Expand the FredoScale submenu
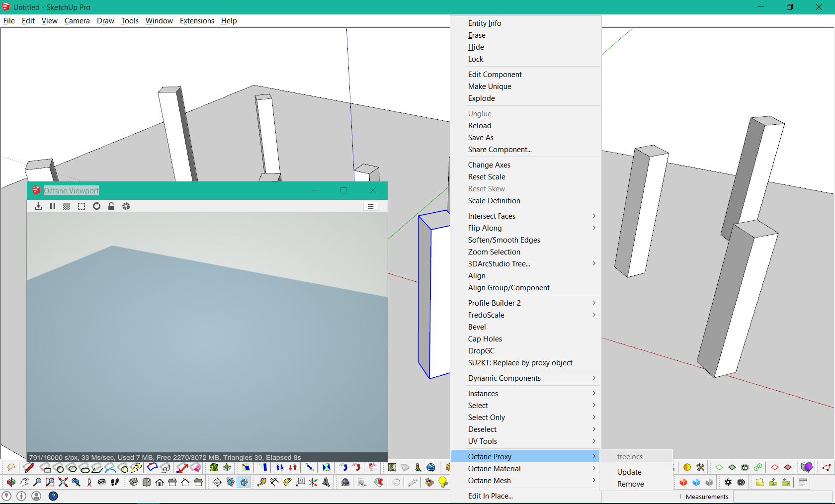Viewport: 835px width, 504px height. [x=526, y=315]
